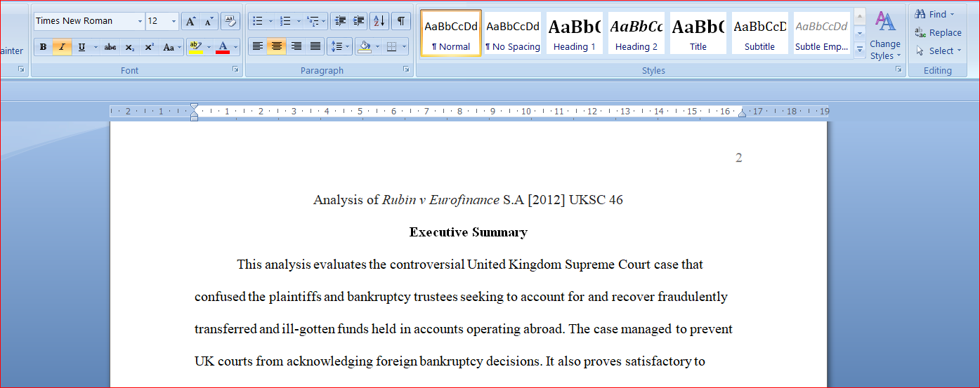Open the Bullets dropdown arrow
This screenshot has width=980, height=388.
tap(271, 21)
